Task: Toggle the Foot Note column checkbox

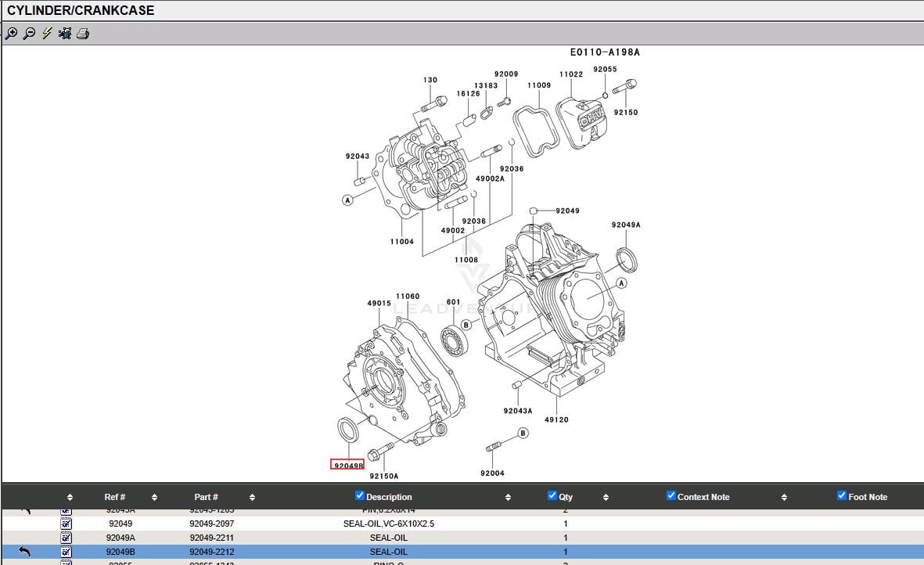Action: pos(842,495)
